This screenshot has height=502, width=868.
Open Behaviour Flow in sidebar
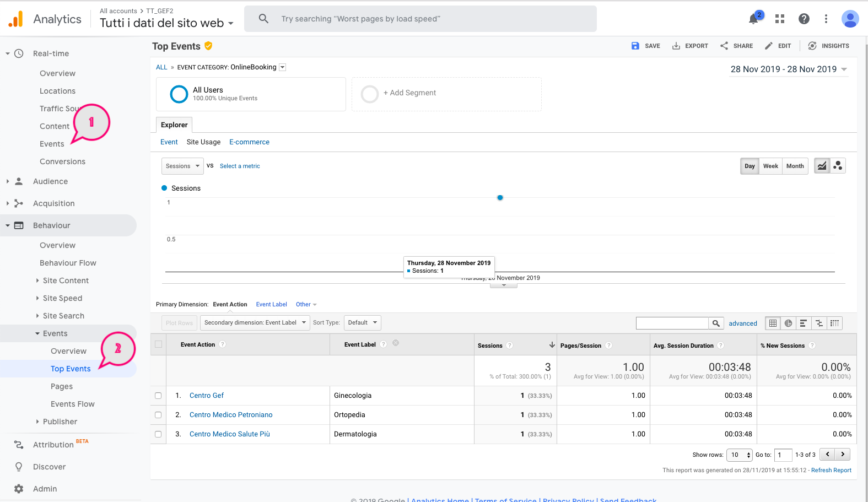point(68,263)
